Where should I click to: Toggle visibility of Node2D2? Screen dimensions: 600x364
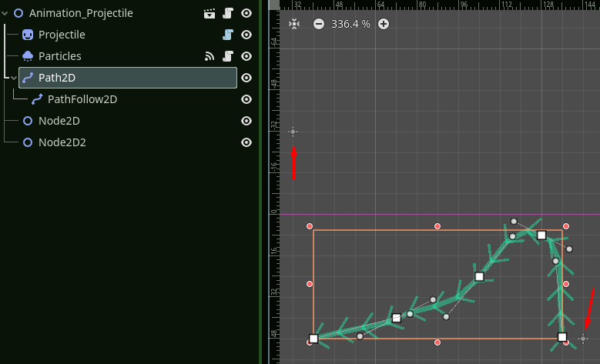(246, 142)
